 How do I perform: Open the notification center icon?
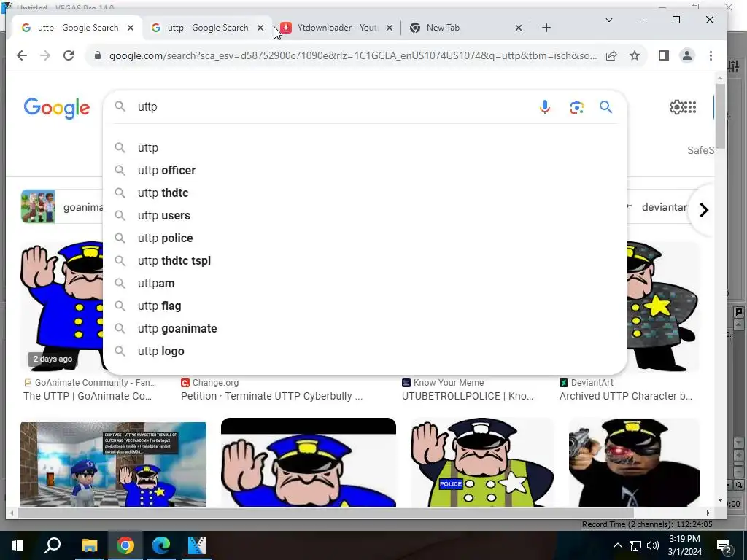coord(724,546)
